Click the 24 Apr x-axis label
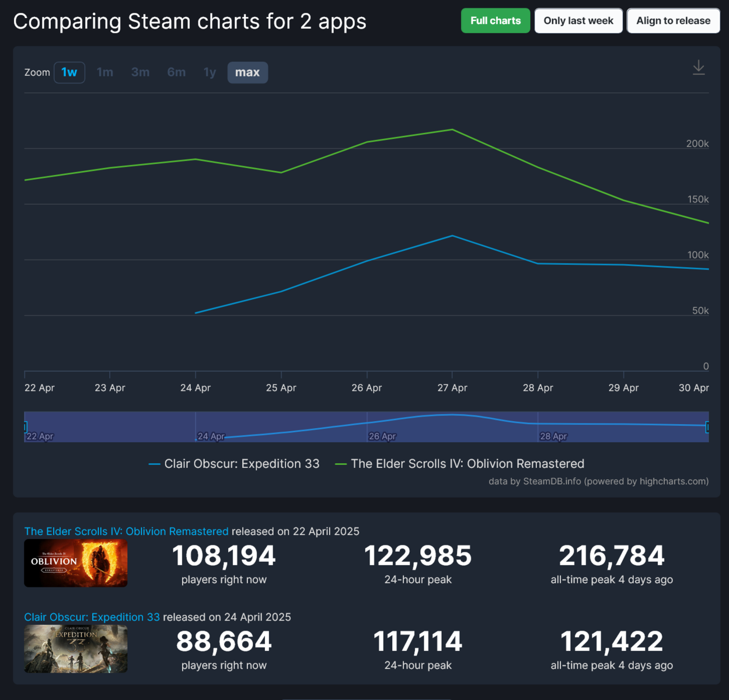The height and width of the screenshot is (700, 729). click(196, 388)
